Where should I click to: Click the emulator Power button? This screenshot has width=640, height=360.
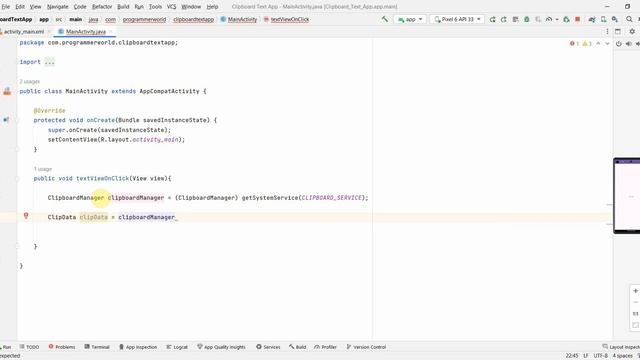(619, 44)
